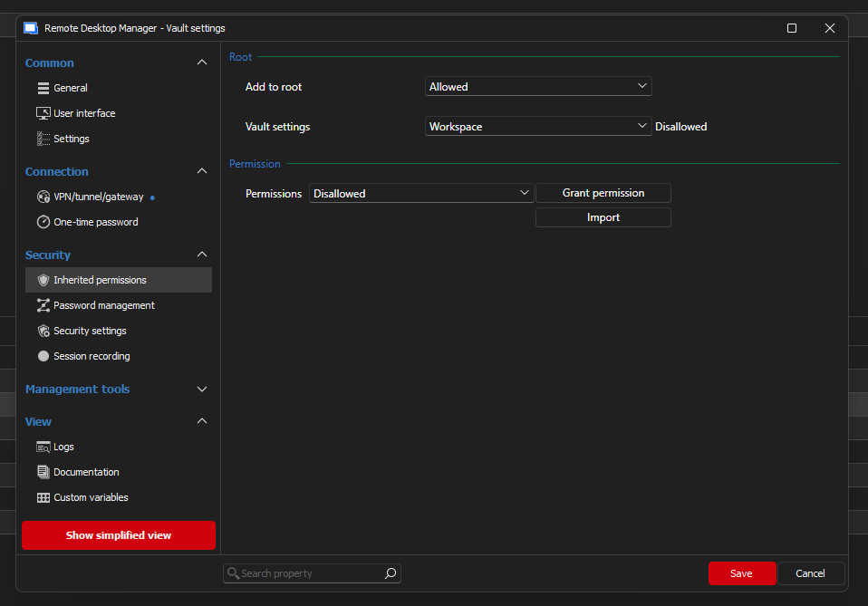Click Show simplified view button
The height and width of the screenshot is (606, 868).
coord(119,535)
